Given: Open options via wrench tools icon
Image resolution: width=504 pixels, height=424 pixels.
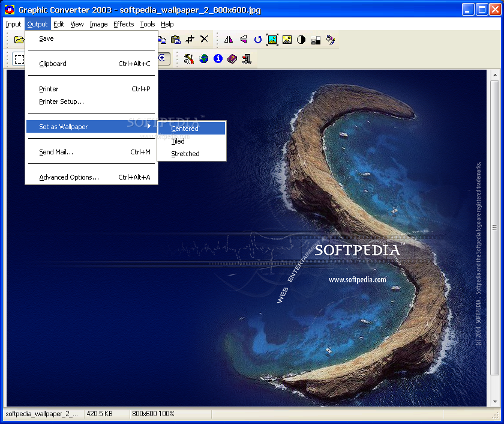Looking at the screenshot, I should click(188, 58).
